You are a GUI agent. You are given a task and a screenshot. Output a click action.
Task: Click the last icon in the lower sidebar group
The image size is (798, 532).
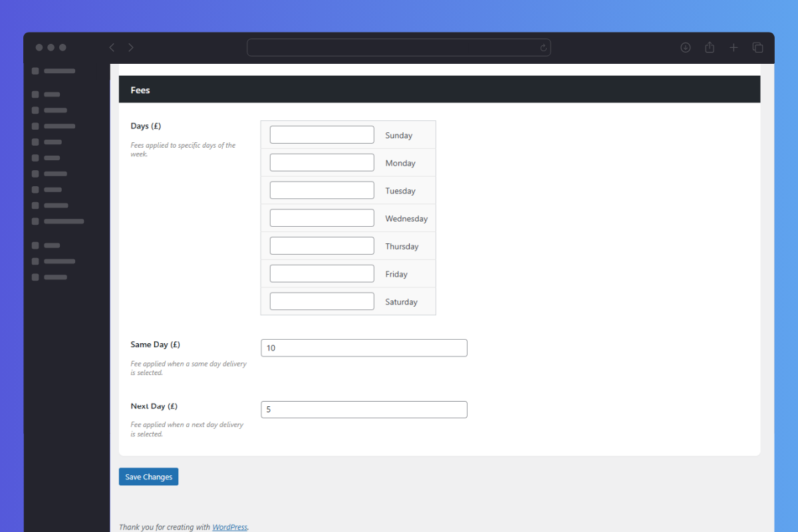pos(35,277)
